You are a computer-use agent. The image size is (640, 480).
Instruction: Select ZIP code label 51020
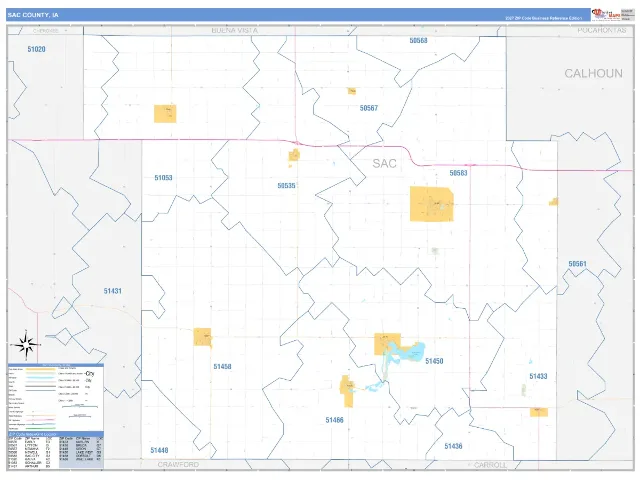[x=36, y=49]
